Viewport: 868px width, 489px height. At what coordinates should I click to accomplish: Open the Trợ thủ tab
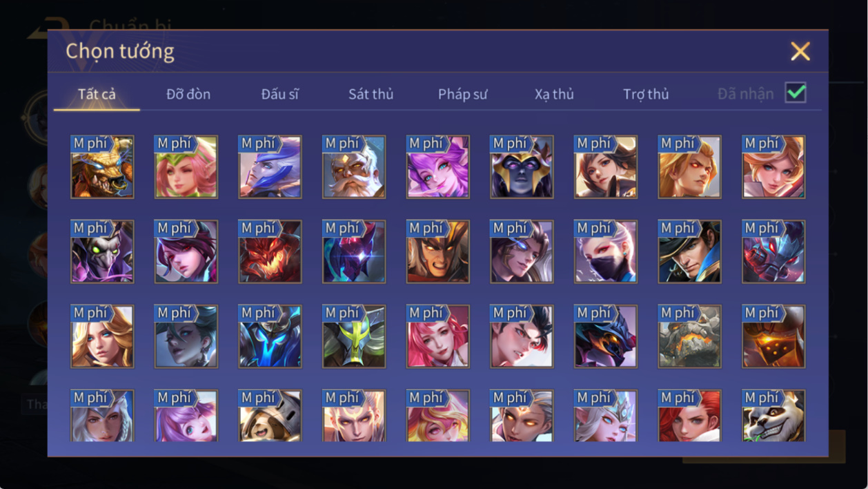pyautogui.click(x=646, y=94)
